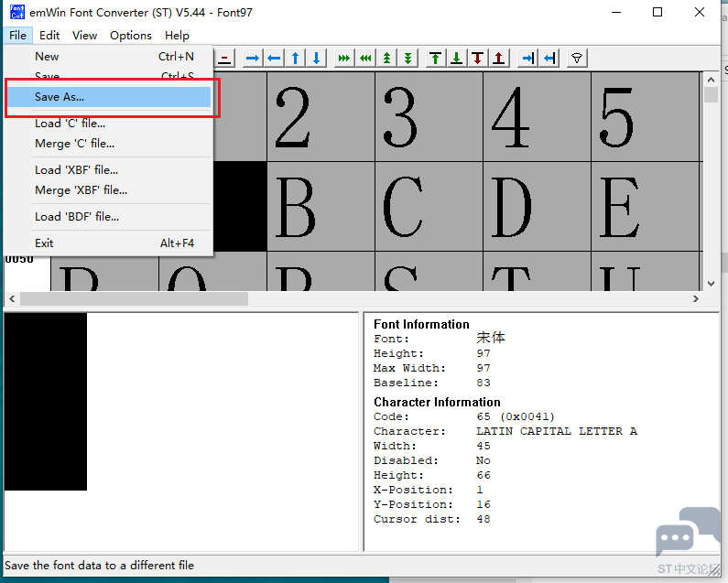Image resolution: width=728 pixels, height=583 pixels.
Task: Click the green down-arrow-to-bottom-bar icon
Action: [x=456, y=58]
